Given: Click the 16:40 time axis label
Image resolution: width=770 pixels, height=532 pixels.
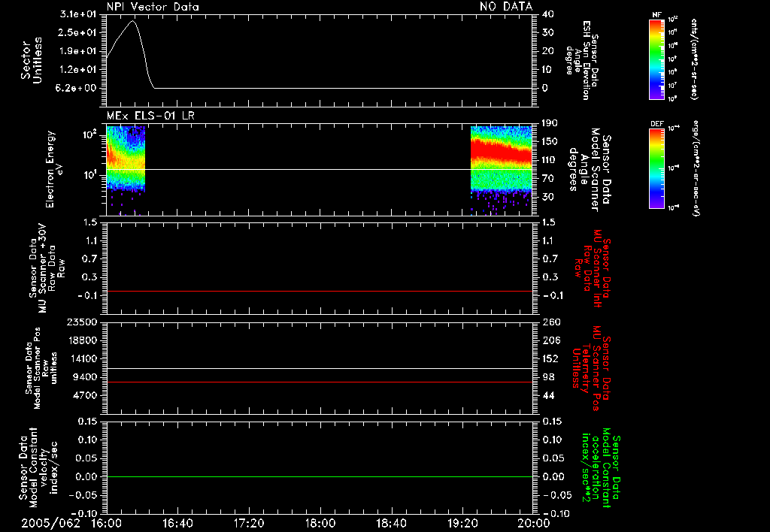Looking at the screenshot, I should coord(177,523).
